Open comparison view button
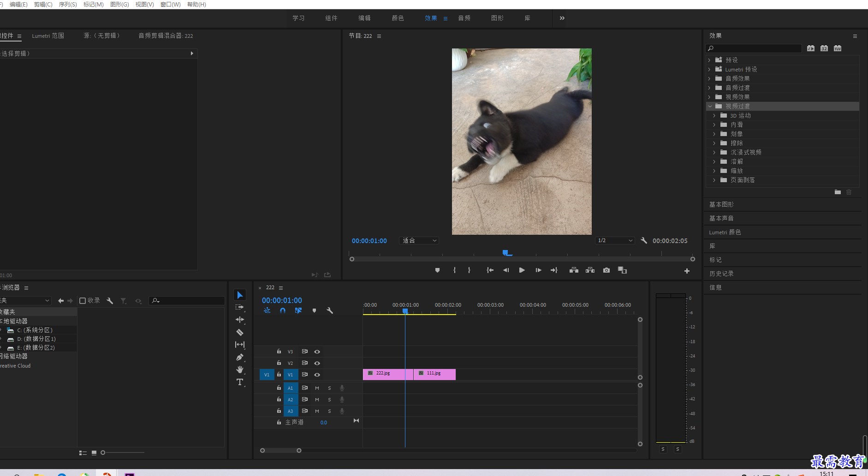This screenshot has height=476, width=868. [622, 270]
